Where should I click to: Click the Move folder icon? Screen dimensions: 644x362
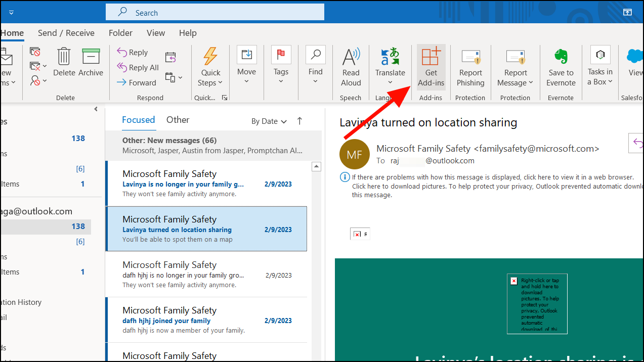(246, 55)
